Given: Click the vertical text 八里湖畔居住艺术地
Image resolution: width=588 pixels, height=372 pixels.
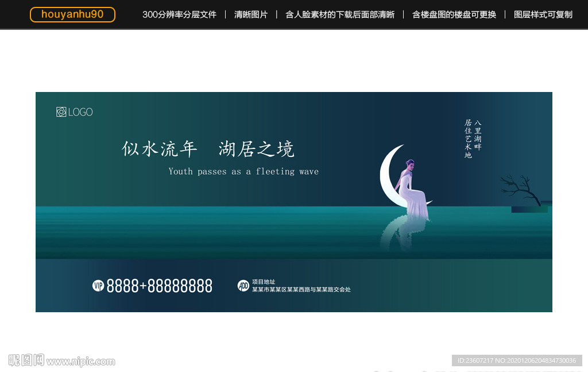Looking at the screenshot, I should 472,141.
